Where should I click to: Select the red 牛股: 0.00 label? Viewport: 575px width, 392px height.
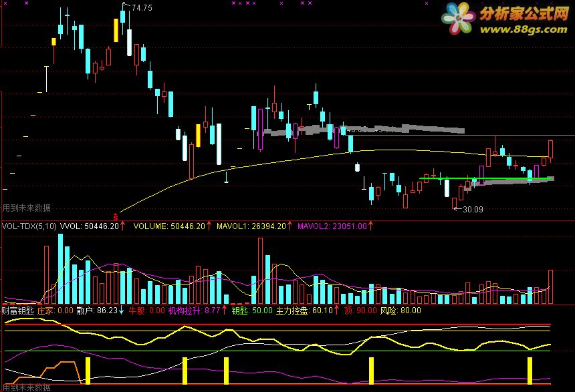pyautogui.click(x=146, y=311)
